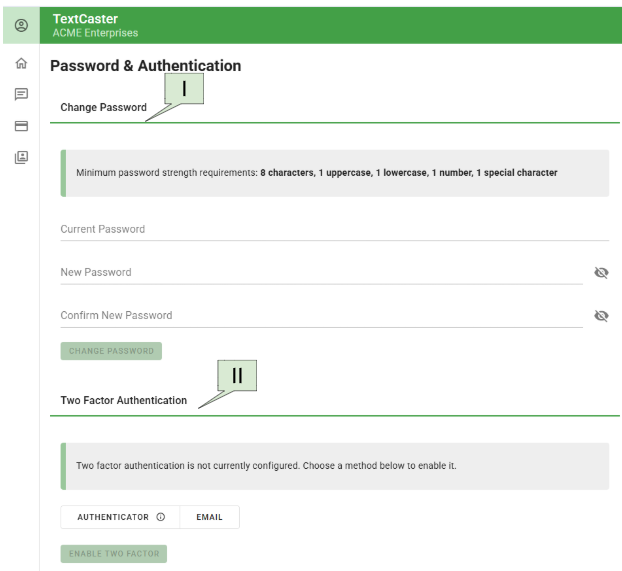The height and width of the screenshot is (571, 622).
Task: Click the minimum password requirements banner
Action: [x=334, y=173]
